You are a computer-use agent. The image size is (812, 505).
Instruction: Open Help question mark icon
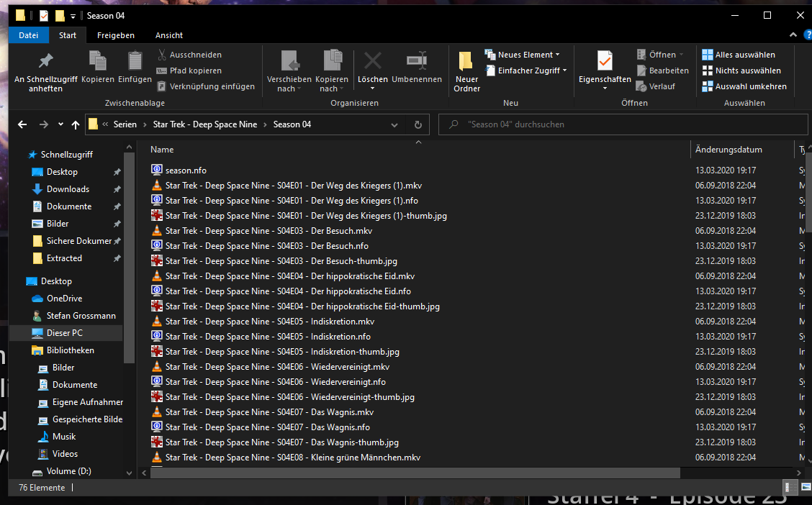pyautogui.click(x=808, y=35)
